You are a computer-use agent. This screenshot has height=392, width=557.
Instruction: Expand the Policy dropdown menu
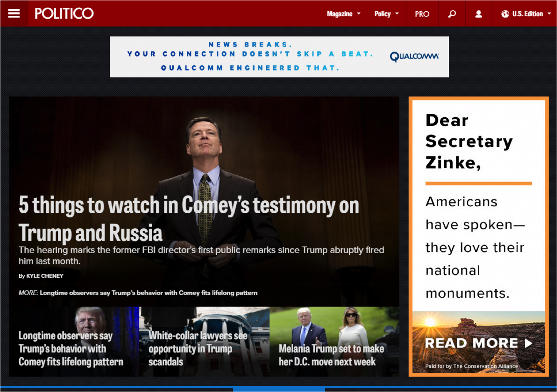click(386, 14)
